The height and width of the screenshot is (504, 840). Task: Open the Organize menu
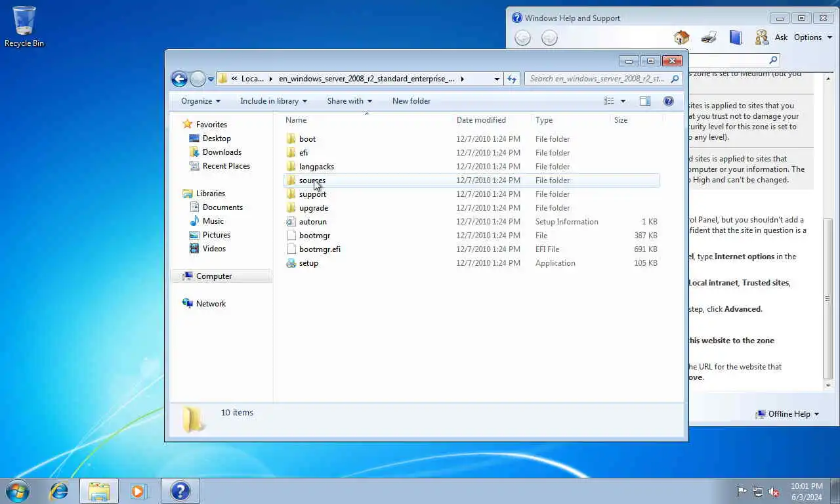tap(201, 101)
